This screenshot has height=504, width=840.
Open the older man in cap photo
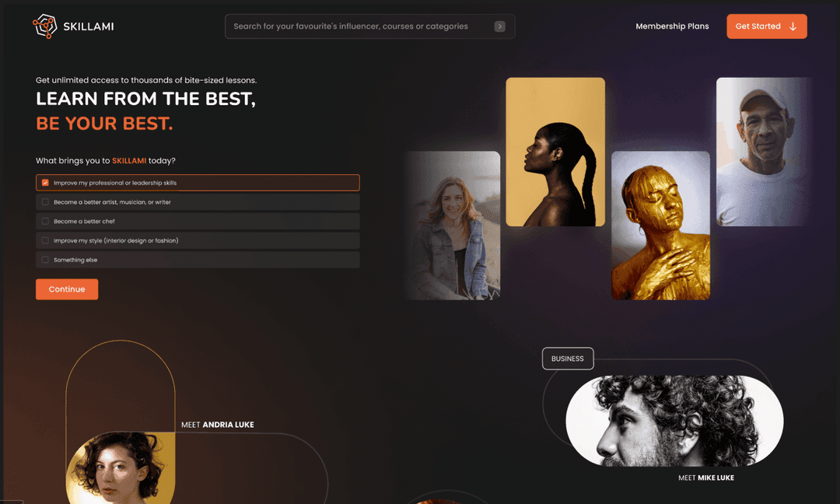click(764, 152)
